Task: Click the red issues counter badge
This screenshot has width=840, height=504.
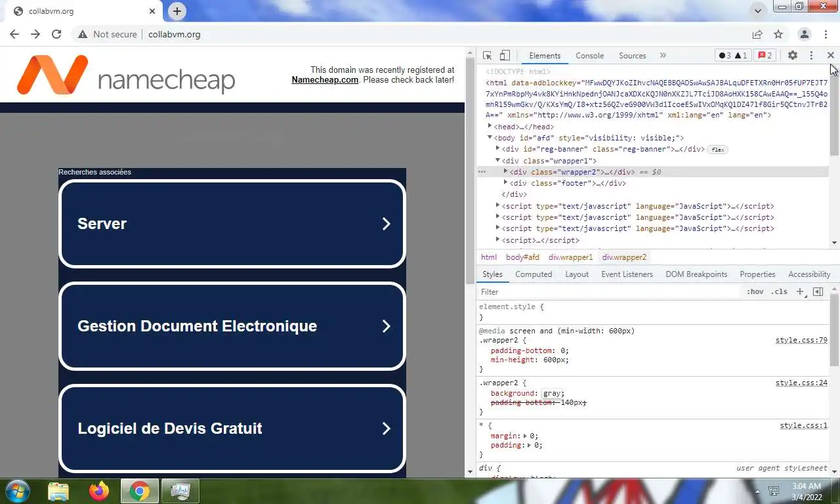Action: [765, 56]
